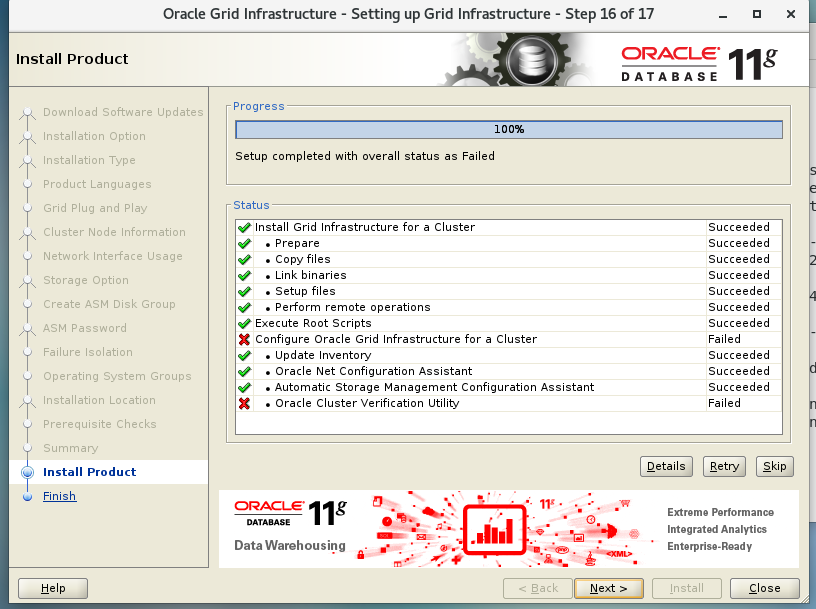The height and width of the screenshot is (609, 816).
Task: Click red X beside Oracle Cluster Verification Utility
Action: click(244, 403)
